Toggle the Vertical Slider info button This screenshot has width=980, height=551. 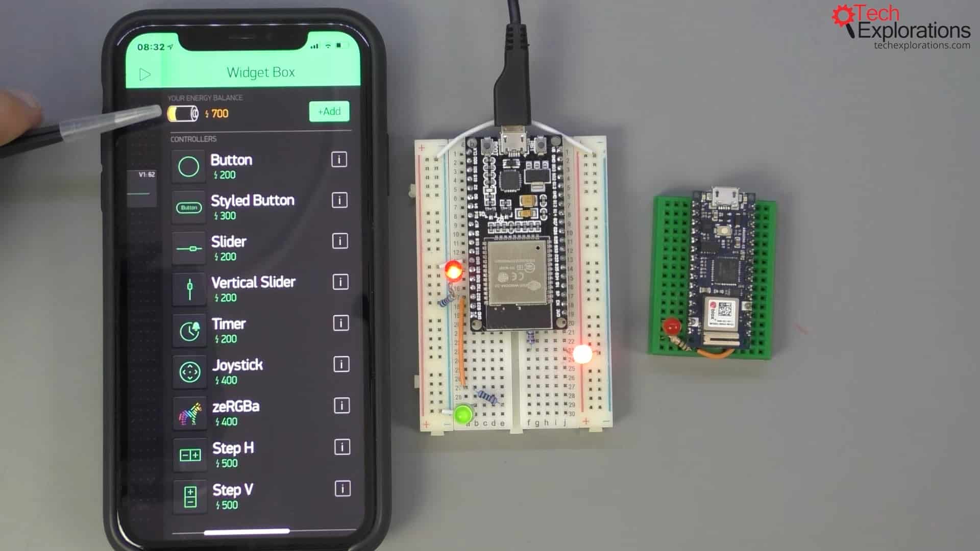(340, 282)
